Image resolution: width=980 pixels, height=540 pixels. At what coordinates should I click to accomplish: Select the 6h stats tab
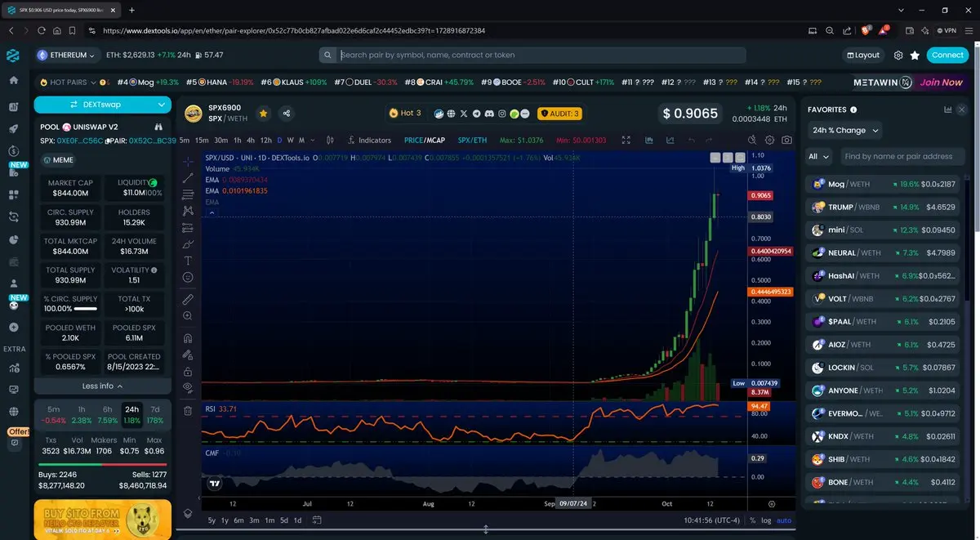tap(107, 415)
